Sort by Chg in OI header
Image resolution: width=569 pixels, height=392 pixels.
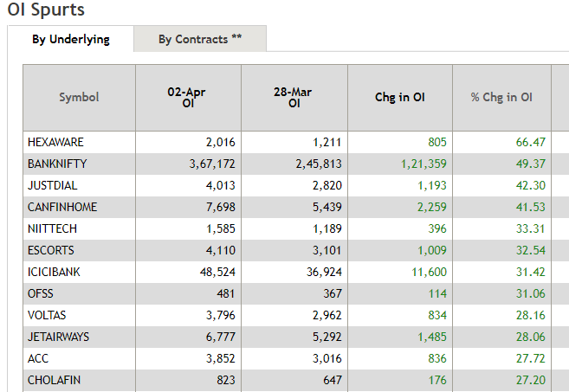pos(399,97)
